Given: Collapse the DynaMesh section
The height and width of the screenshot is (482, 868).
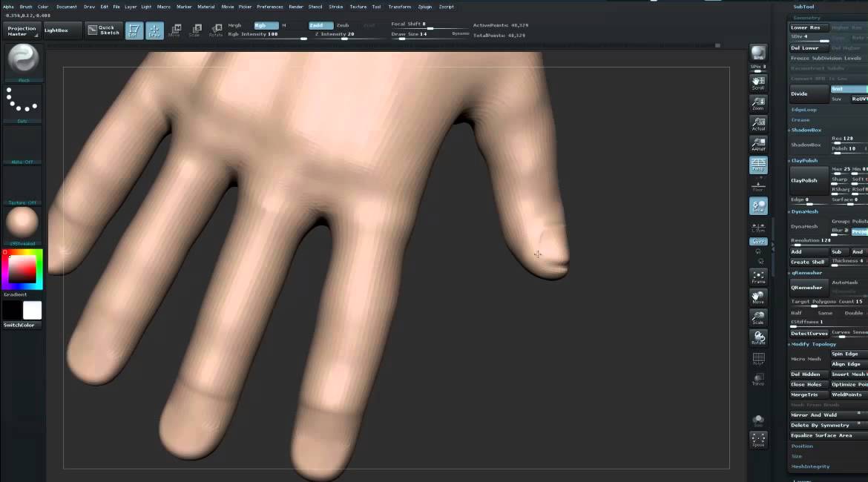Looking at the screenshot, I should [803, 211].
